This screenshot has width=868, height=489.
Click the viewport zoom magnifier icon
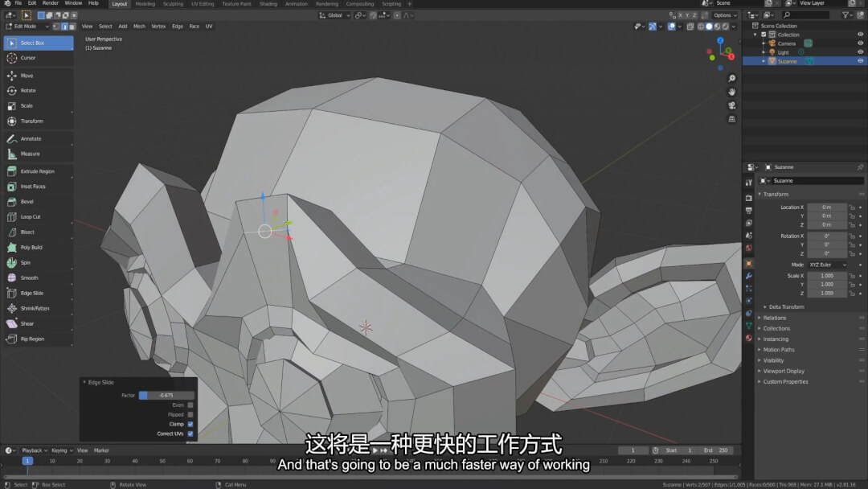tap(732, 79)
